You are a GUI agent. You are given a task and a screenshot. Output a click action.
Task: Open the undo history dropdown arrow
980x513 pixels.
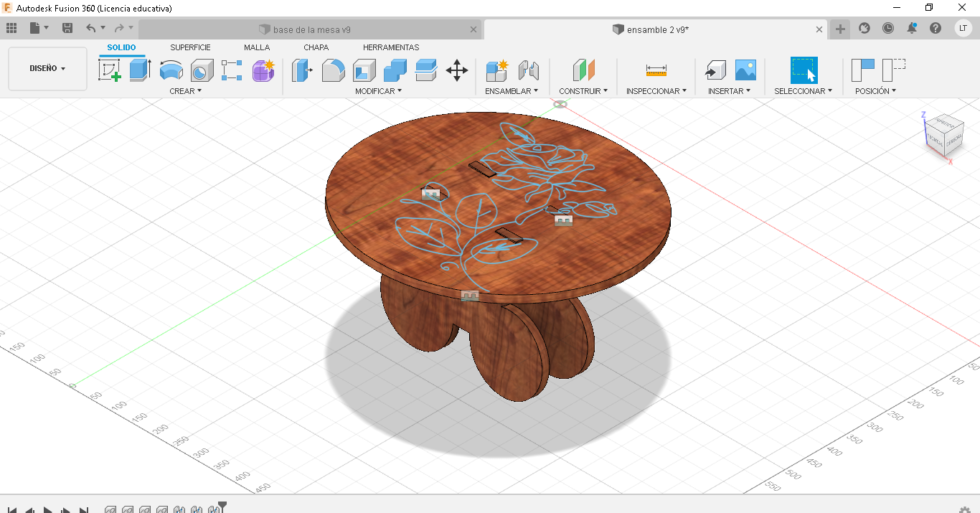pyautogui.click(x=103, y=28)
